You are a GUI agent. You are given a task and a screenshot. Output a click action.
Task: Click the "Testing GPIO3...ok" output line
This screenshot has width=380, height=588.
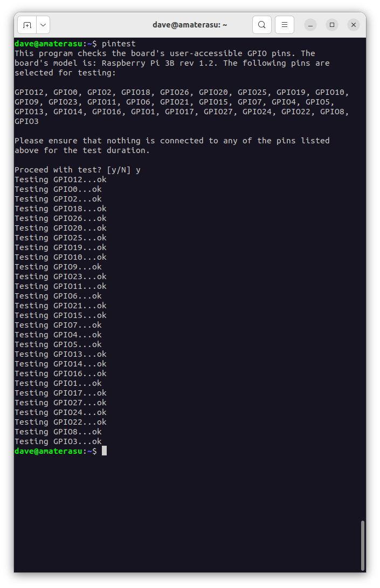tap(58, 441)
